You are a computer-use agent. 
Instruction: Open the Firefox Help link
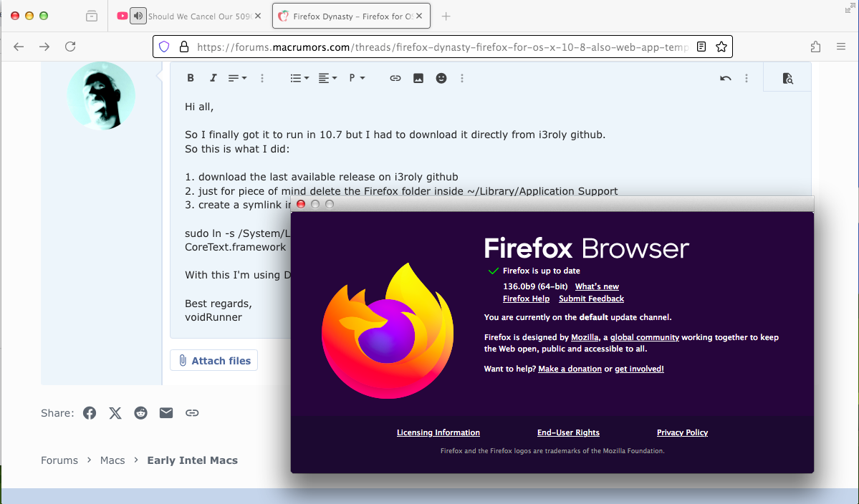pyautogui.click(x=526, y=299)
